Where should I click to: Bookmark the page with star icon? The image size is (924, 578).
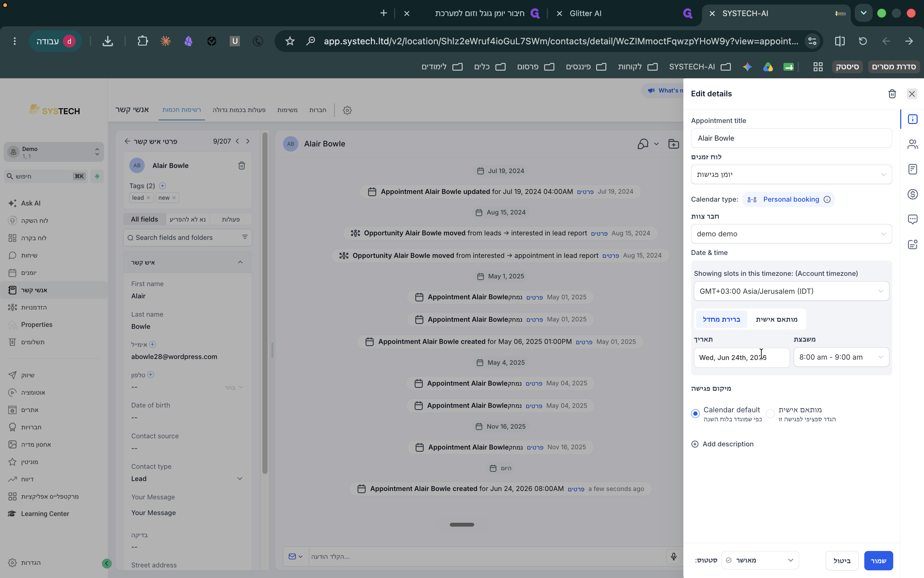(290, 41)
